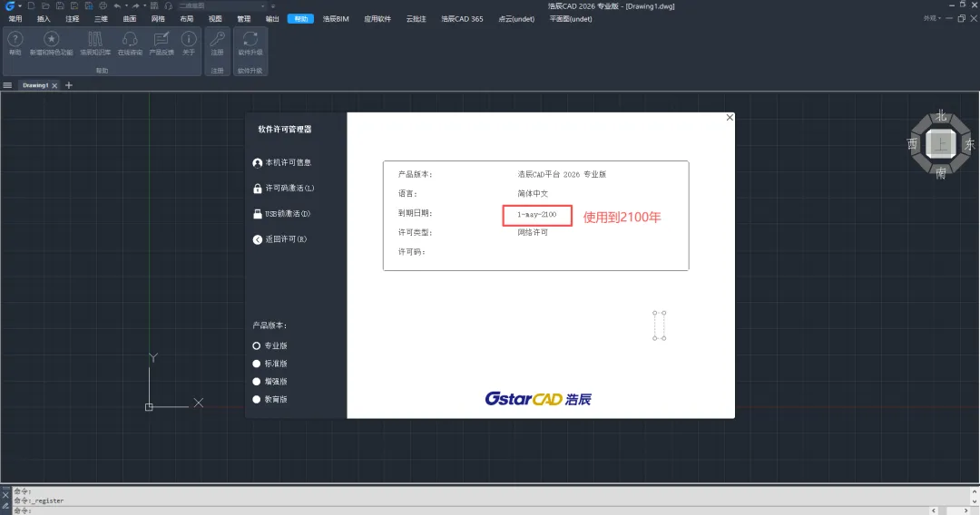Open the 关于 about info icon
980x515 pixels.
click(x=189, y=44)
